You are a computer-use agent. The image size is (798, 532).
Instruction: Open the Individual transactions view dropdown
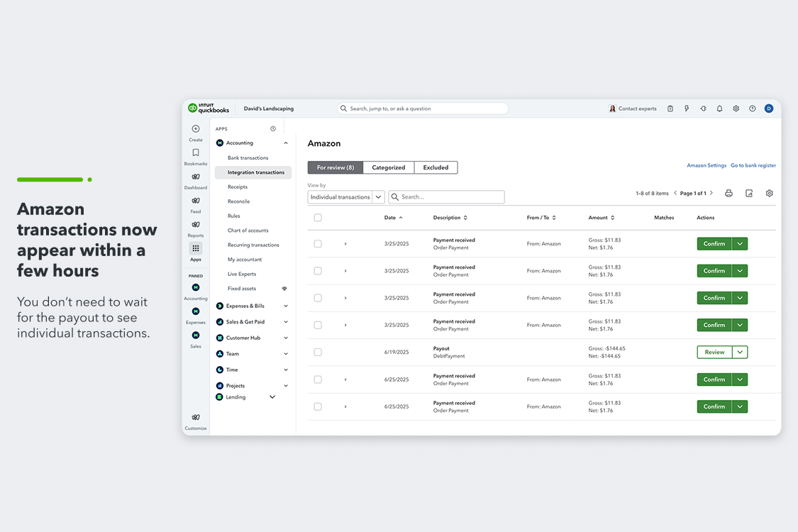346,197
